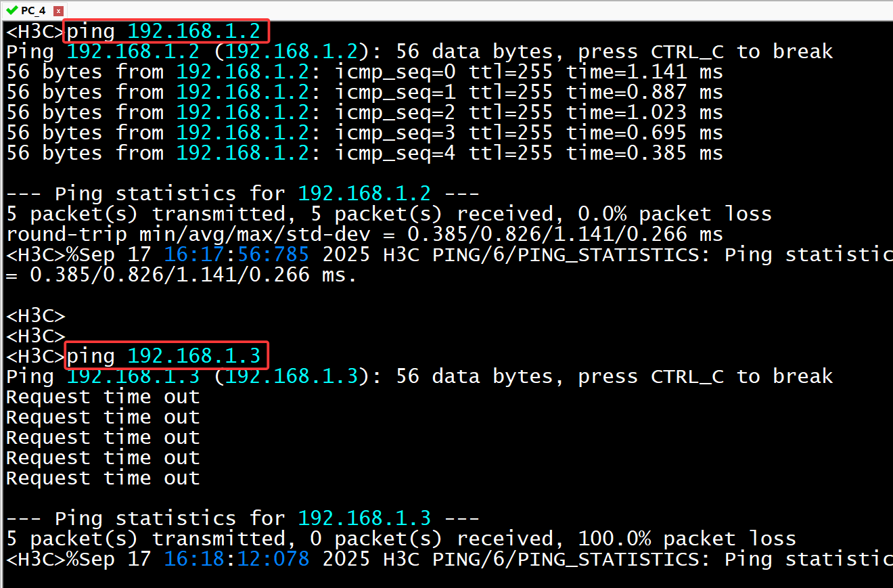Click the line with icmp_seq=1 reply
Viewport: 893px width, 588px height.
[x=365, y=92]
